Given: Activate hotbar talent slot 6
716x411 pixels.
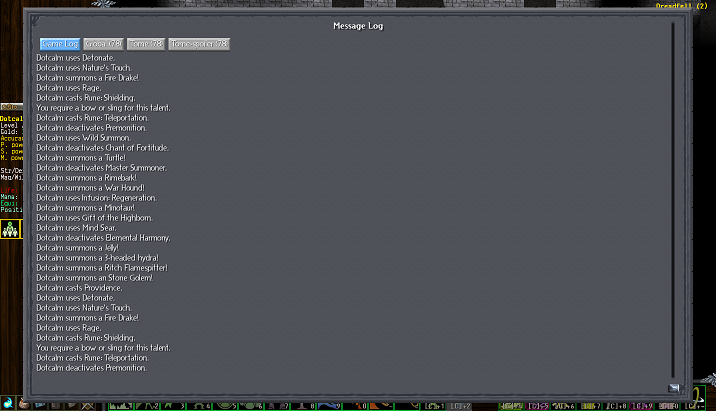Looking at the screenshot, I should [252, 406].
